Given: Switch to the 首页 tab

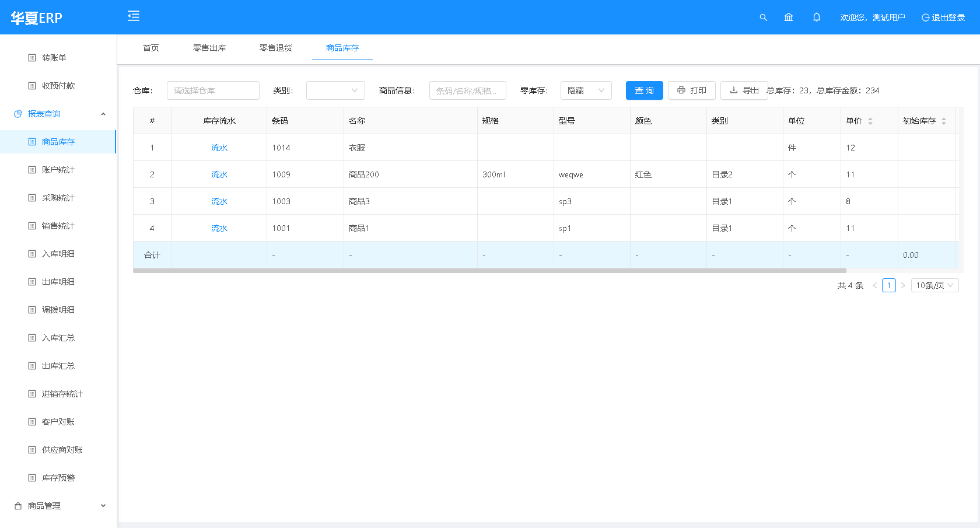Looking at the screenshot, I should tap(151, 48).
